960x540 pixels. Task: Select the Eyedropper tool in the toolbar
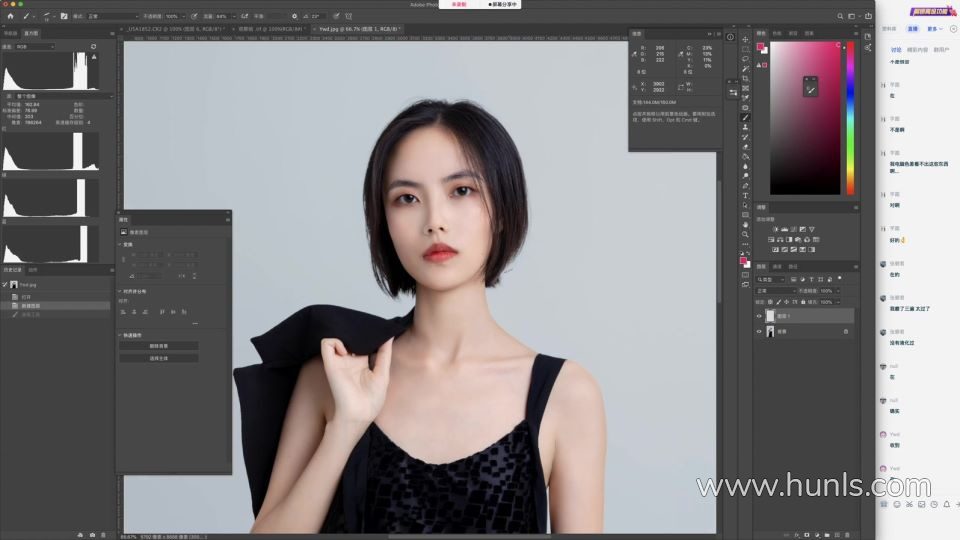click(745, 98)
